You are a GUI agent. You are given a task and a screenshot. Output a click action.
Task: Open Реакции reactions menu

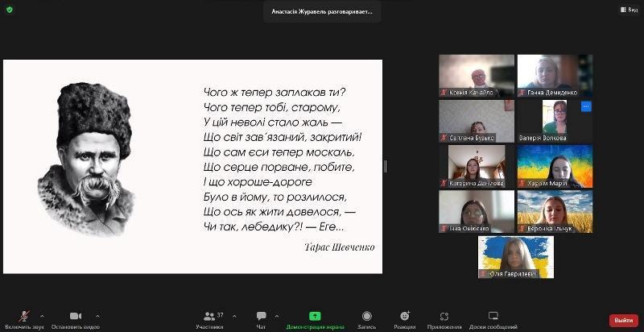click(x=404, y=317)
